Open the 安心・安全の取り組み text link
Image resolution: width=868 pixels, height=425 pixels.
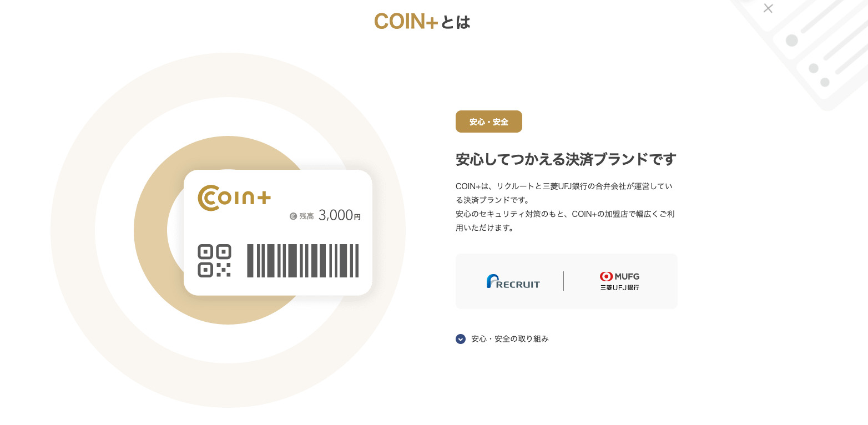509,339
